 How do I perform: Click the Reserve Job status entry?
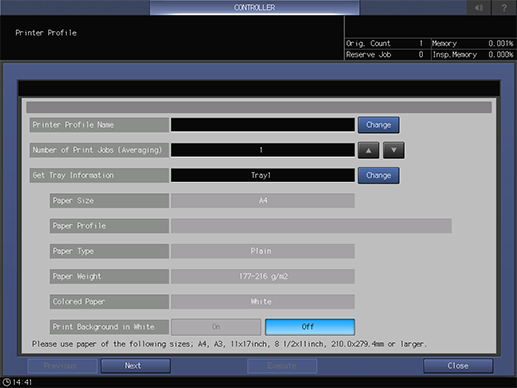tap(387, 55)
